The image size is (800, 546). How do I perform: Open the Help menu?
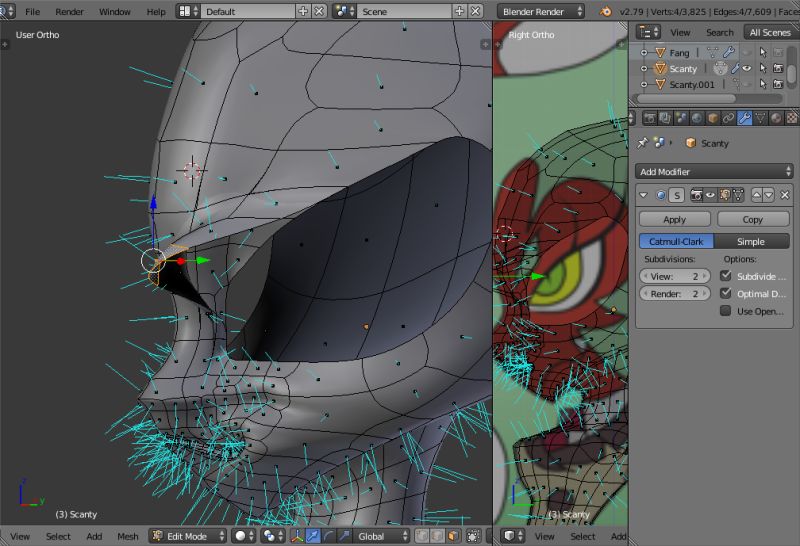[156, 11]
